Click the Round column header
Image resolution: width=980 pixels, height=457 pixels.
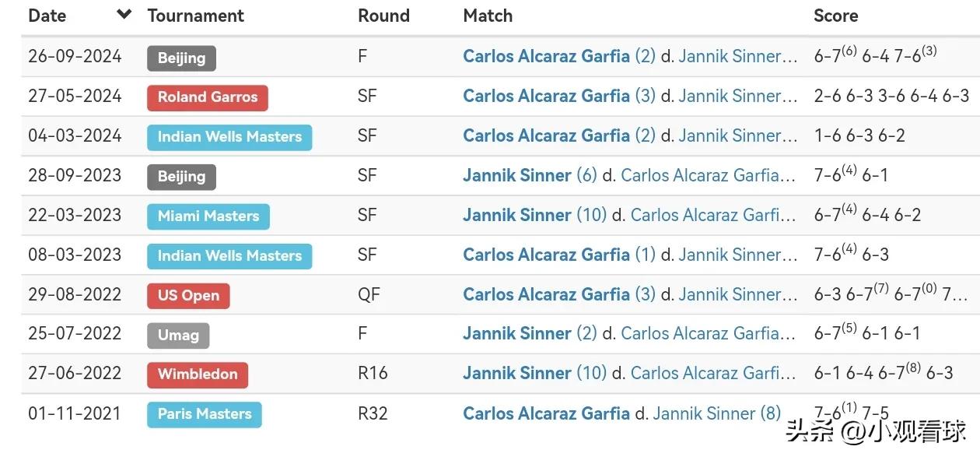pos(383,16)
